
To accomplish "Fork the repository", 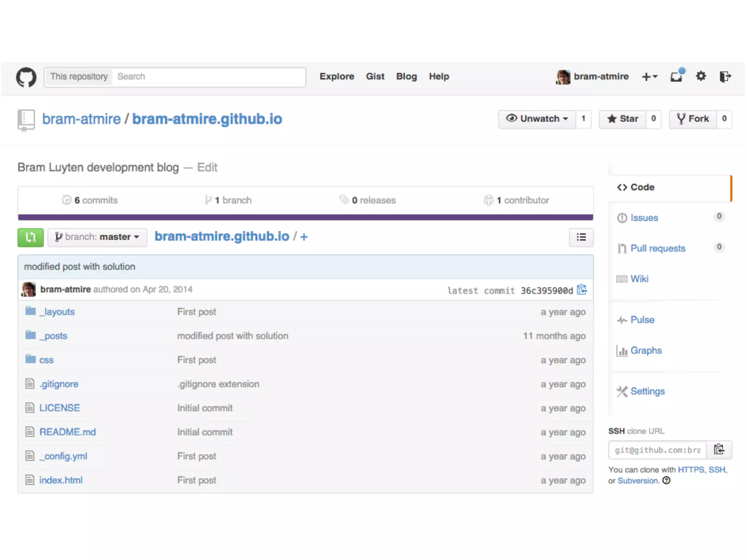I will coord(693,119).
